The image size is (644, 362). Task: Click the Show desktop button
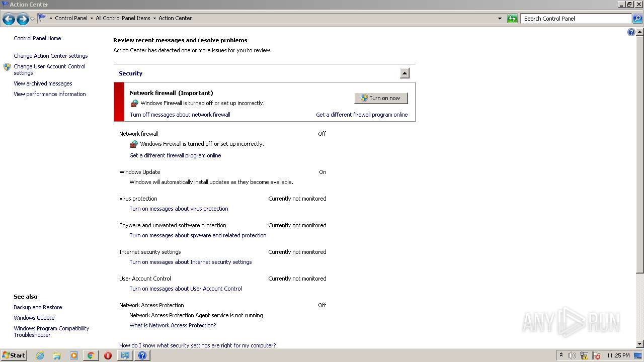[638, 355]
